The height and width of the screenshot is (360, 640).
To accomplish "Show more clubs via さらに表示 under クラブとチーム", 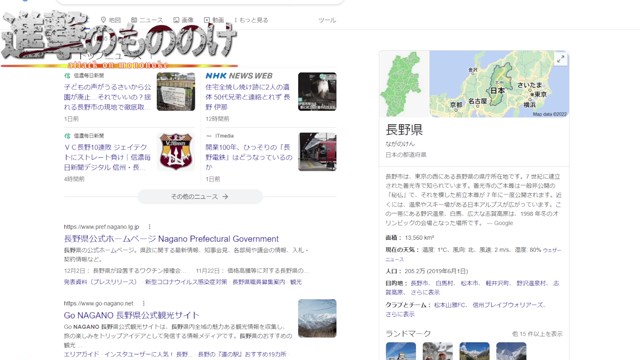I will pyautogui.click(x=400, y=314).
